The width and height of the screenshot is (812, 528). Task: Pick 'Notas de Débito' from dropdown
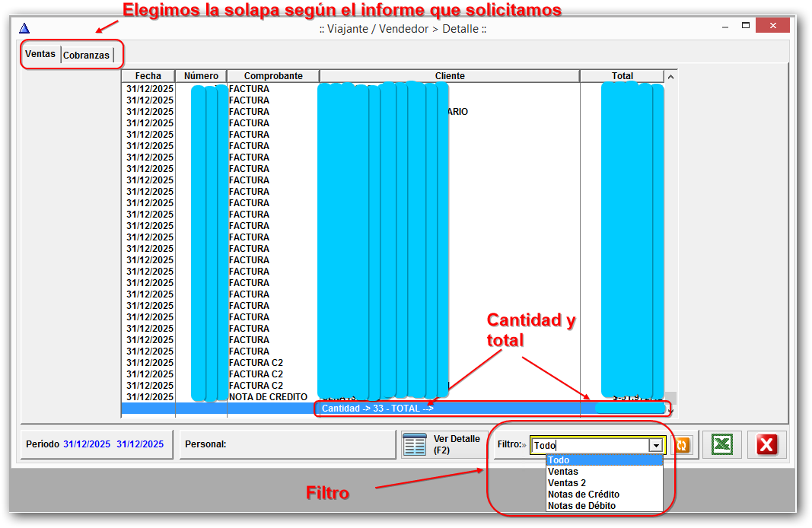581,506
